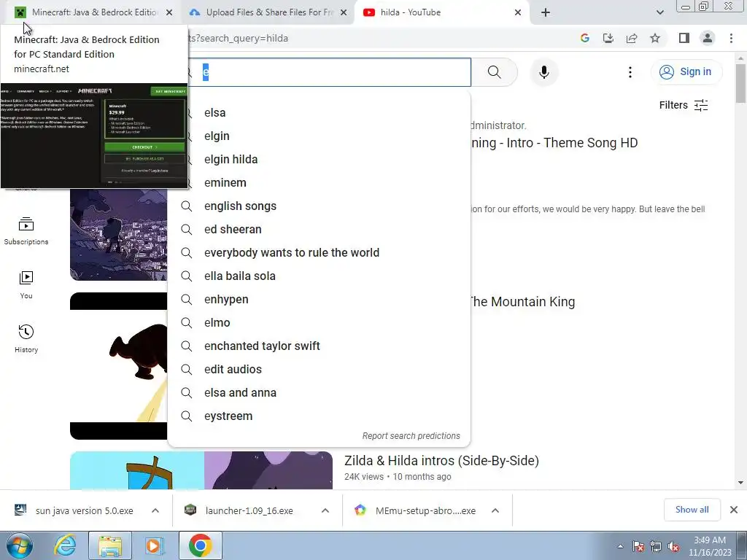The image size is (747, 560).
Task: Click the Chrome taskbar icon
Action: (200, 545)
